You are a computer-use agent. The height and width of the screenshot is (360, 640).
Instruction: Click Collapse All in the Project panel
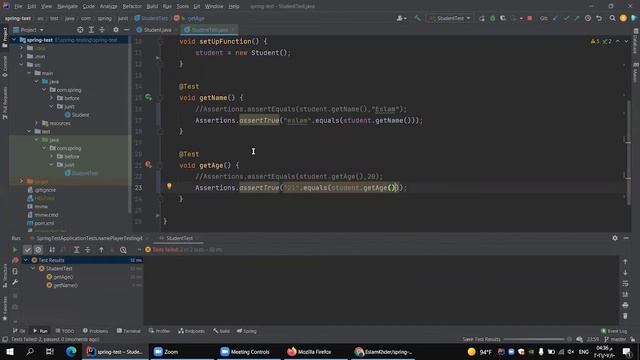tap(102, 30)
